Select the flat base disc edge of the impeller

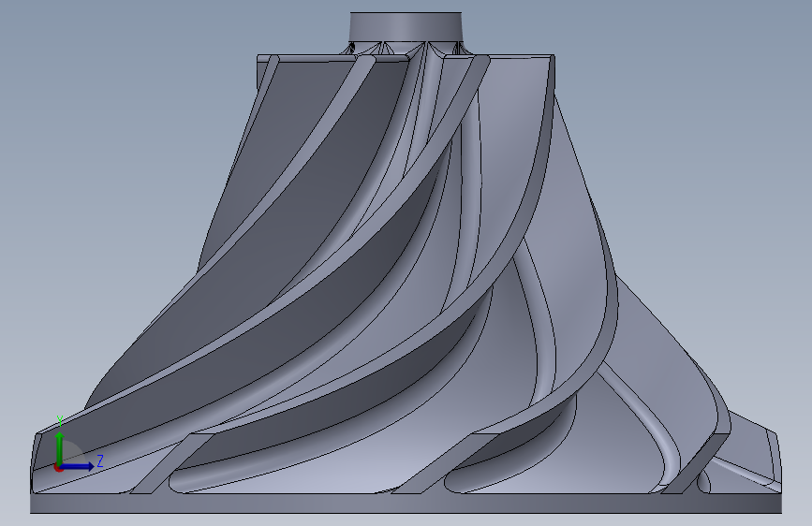(406, 504)
